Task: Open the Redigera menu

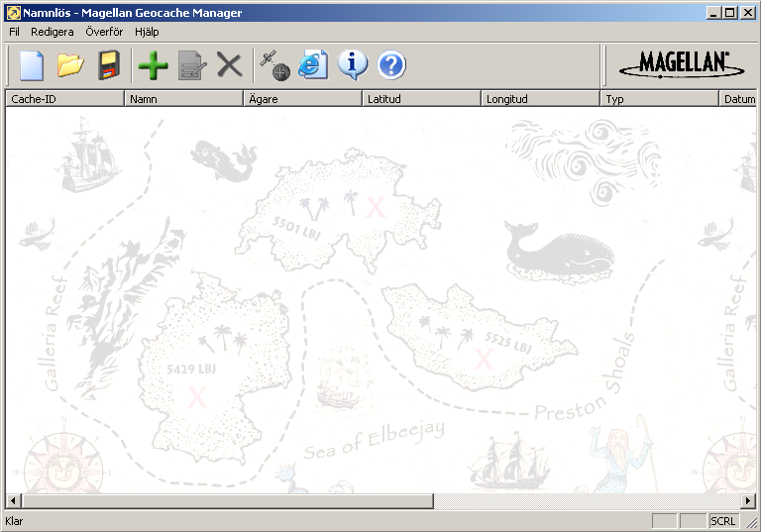Action: click(52, 32)
